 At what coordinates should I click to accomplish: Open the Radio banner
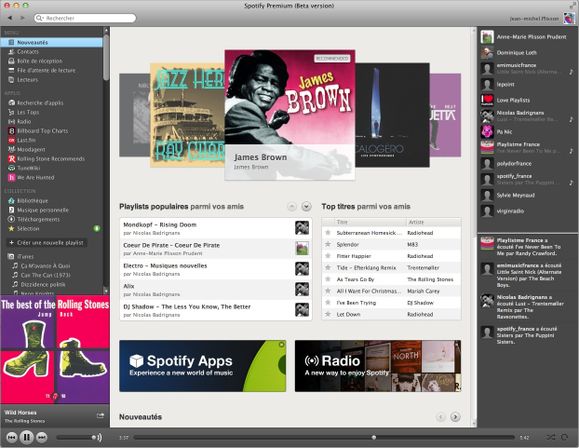click(378, 366)
